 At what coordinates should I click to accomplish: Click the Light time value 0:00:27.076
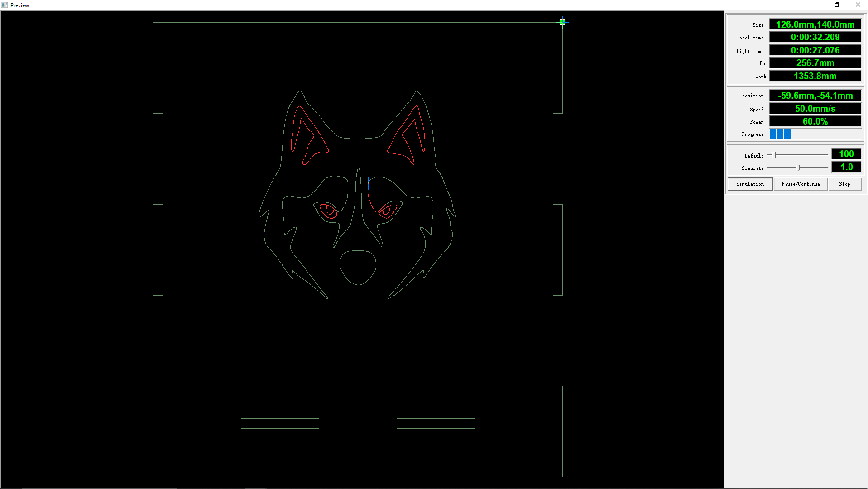point(815,50)
